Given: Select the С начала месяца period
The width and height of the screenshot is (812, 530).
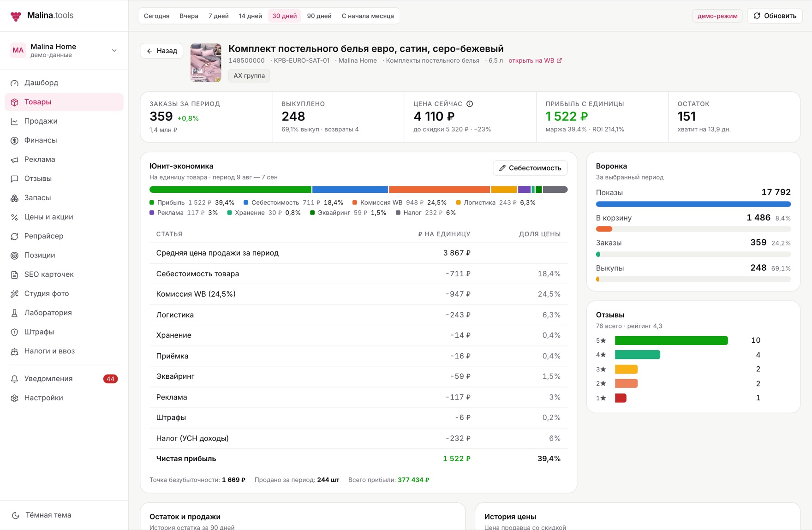Looking at the screenshot, I should pos(368,16).
